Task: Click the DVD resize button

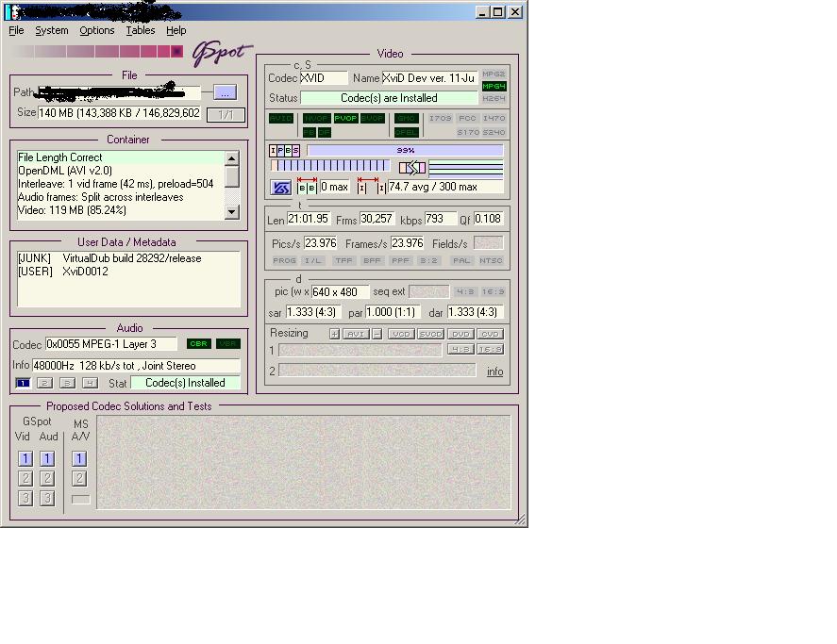Action: [460, 334]
